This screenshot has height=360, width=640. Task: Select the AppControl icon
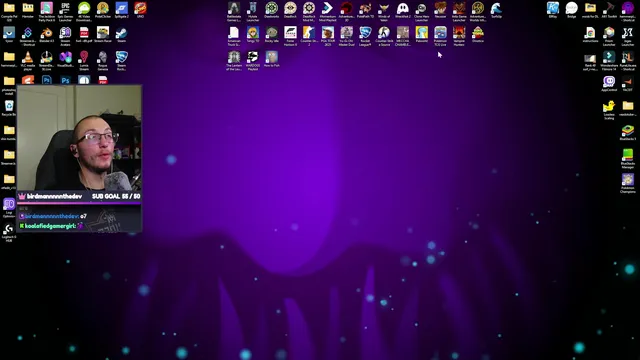(609, 82)
